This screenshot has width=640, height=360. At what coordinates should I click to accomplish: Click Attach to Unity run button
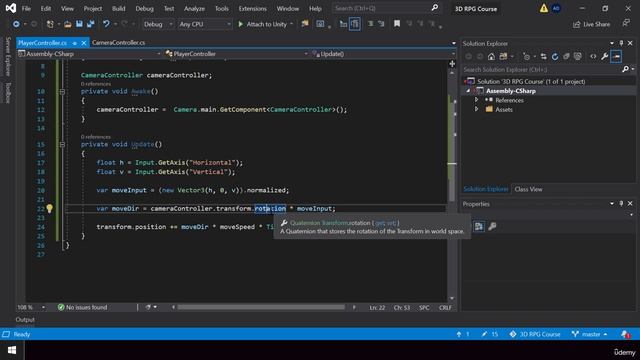coord(262,24)
